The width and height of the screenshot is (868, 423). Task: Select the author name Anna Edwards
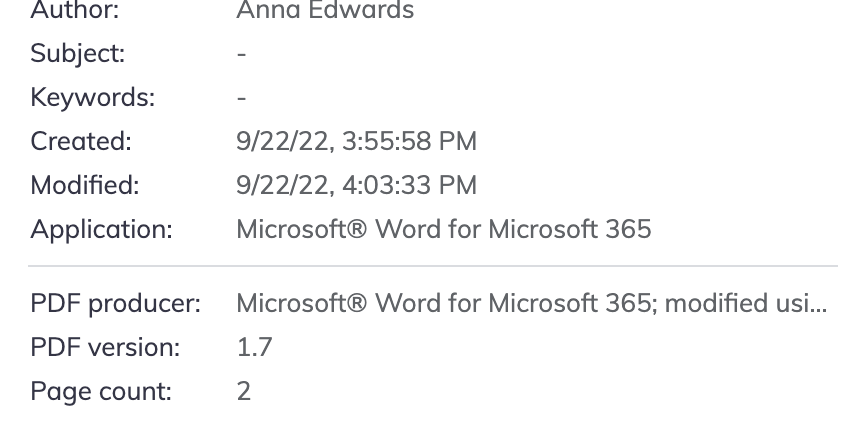(x=325, y=10)
